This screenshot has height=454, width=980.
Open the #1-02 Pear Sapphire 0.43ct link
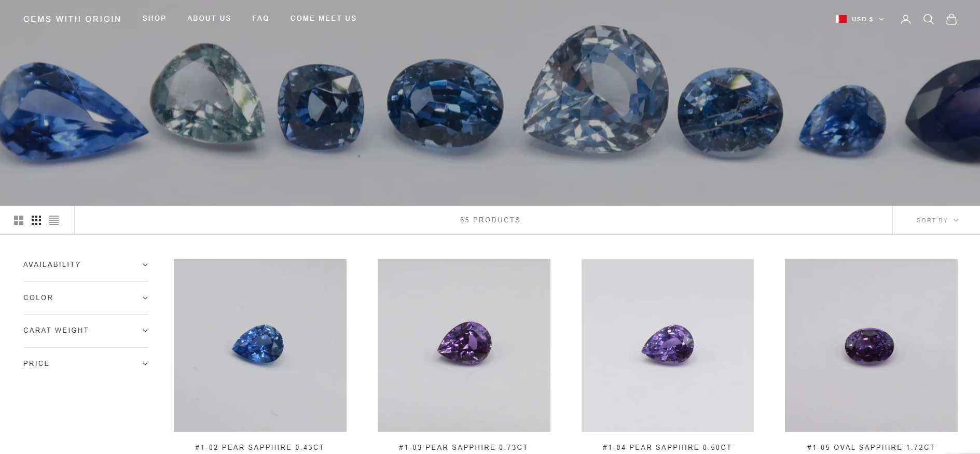point(260,447)
